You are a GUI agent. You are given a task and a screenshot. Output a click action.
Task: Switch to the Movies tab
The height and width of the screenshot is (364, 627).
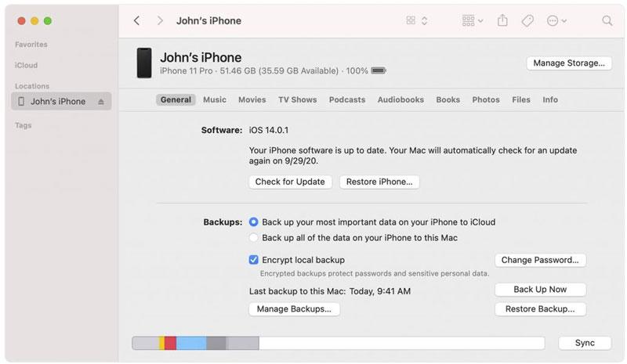click(x=252, y=100)
